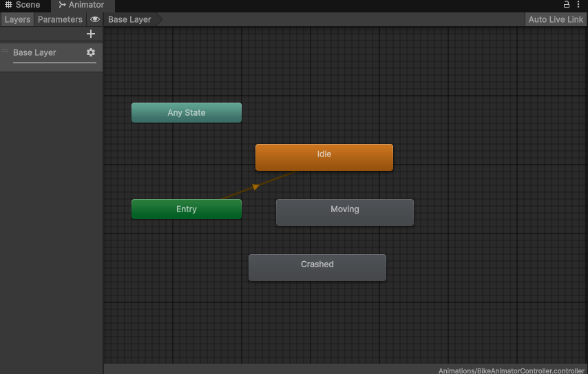Grab the Base Layer reorder handle
This screenshot has width=588, height=374.
tap(5, 51)
